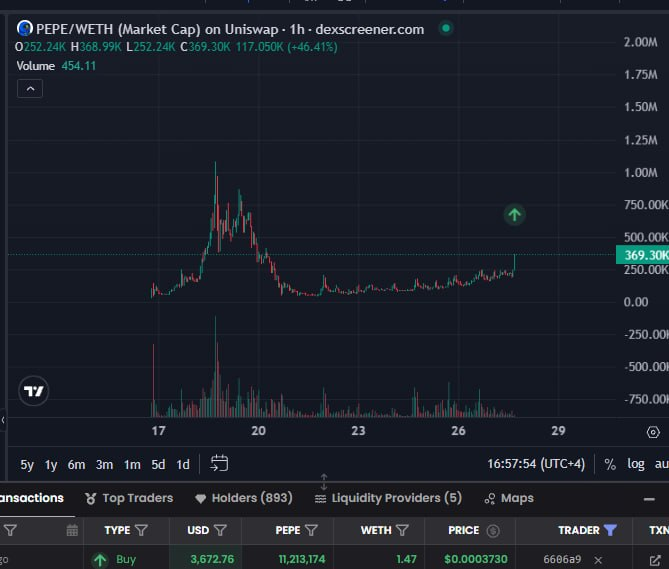Image resolution: width=669 pixels, height=569 pixels.
Task: Open the Top Traders tab
Action: click(129, 498)
